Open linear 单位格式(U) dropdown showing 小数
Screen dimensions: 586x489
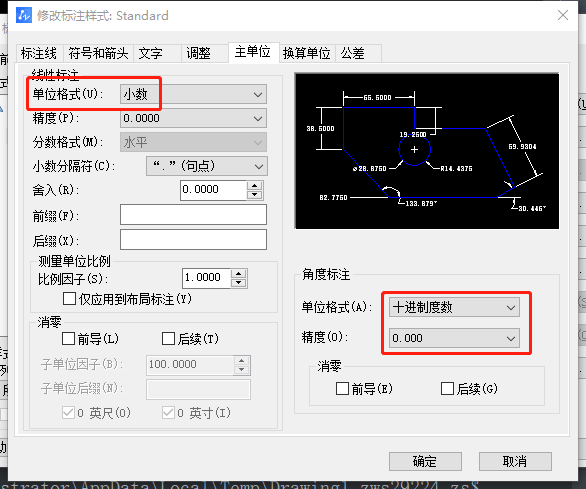point(193,94)
